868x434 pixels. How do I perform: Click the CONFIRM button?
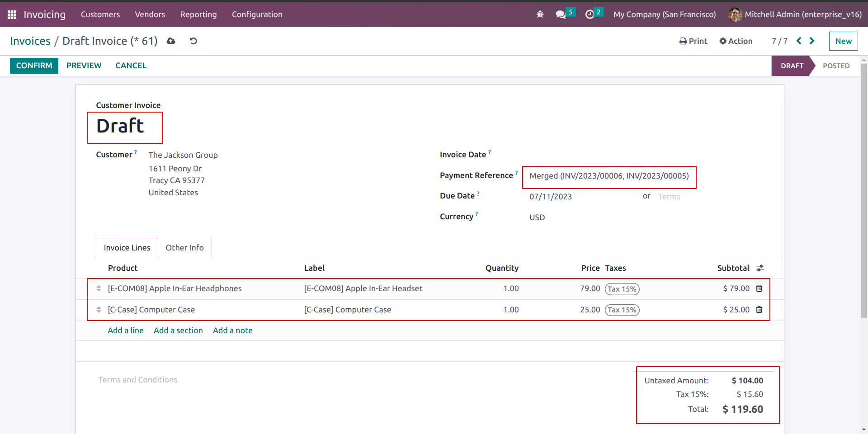34,66
